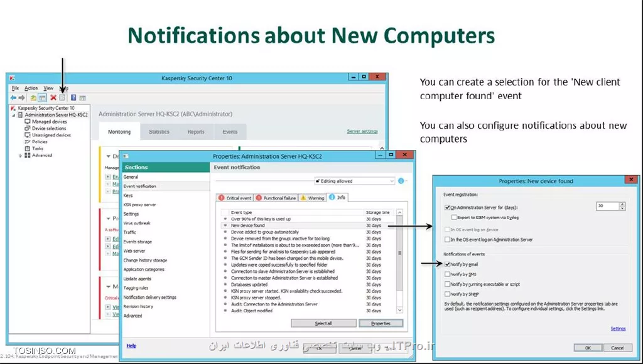Screen dimensions: 643x364
Task: Toggle the Show/Hide action pane toolbar icon
Action: click(82, 97)
